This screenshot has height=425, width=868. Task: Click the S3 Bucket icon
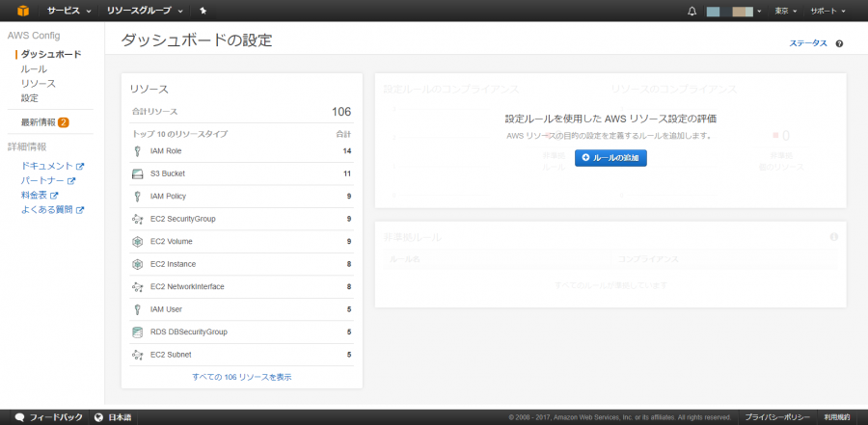click(x=137, y=173)
